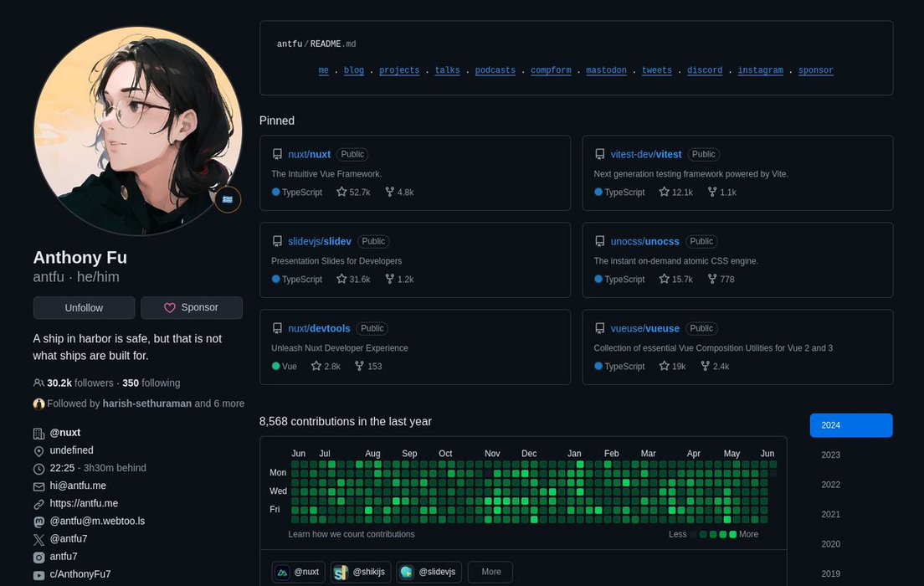Open the 2023 contributions year
This screenshot has width=924, height=586.
click(x=830, y=455)
